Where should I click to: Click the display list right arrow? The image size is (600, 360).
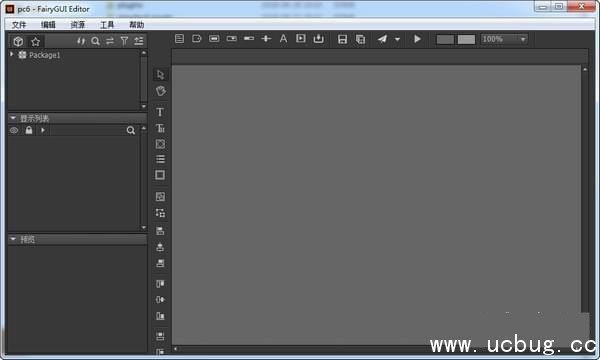coord(43,130)
